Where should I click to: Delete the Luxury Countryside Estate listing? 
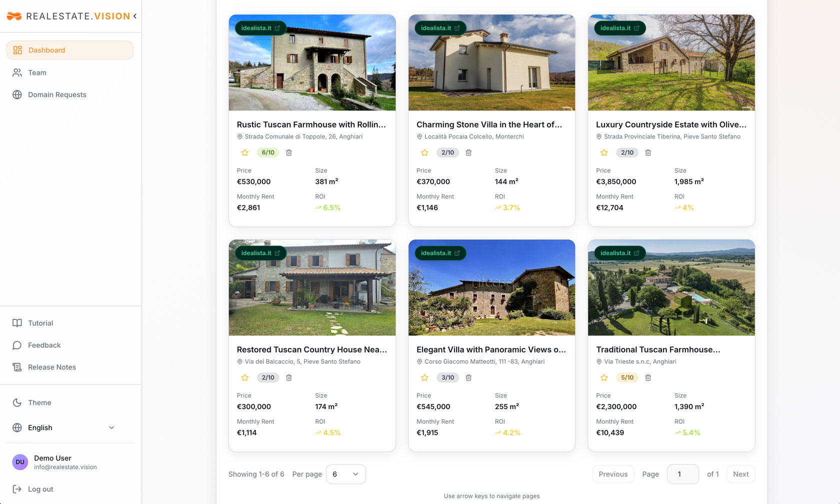[648, 152]
